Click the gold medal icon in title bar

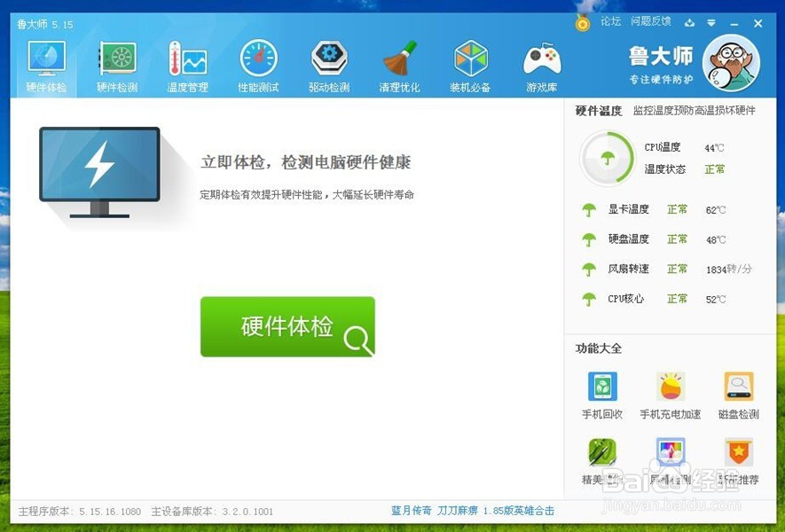click(582, 23)
